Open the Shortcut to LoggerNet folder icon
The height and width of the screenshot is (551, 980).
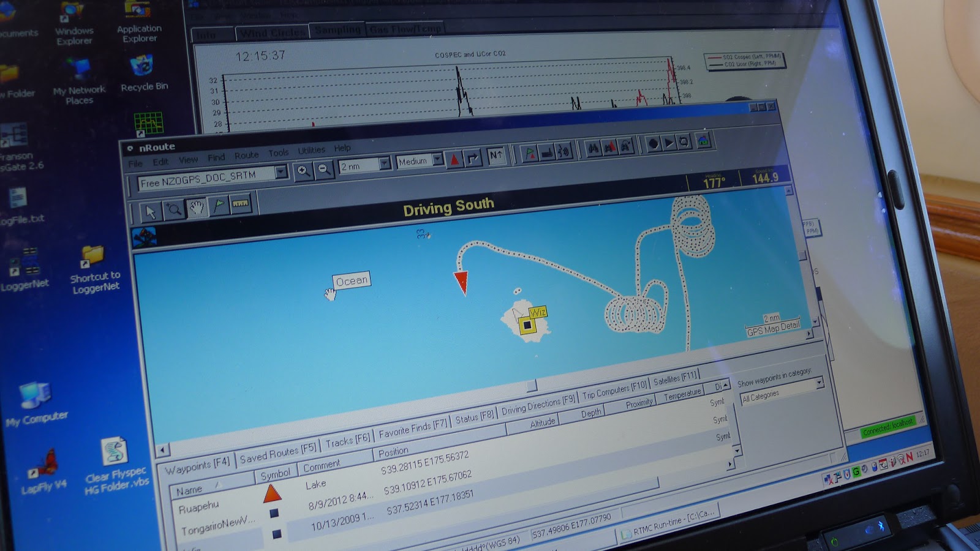(x=95, y=269)
